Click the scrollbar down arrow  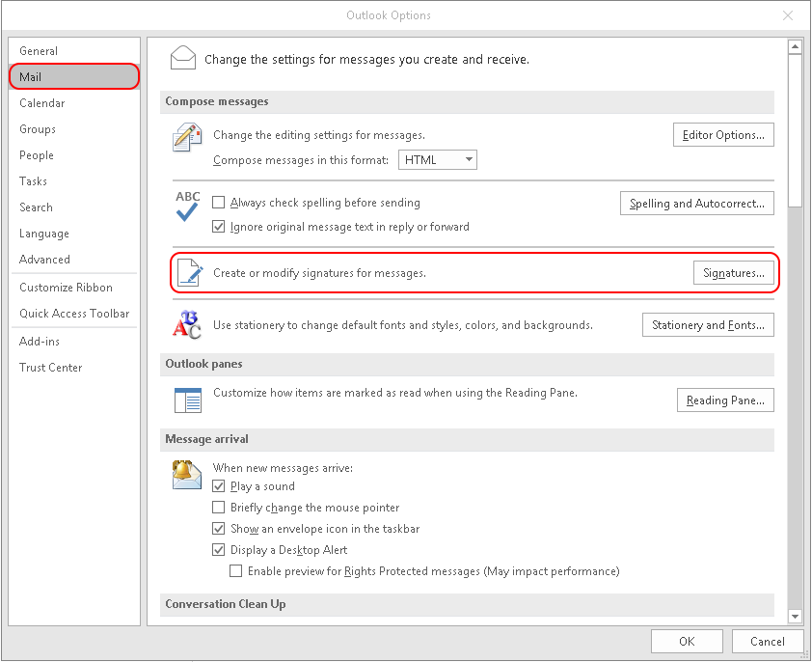pyautogui.click(x=795, y=616)
